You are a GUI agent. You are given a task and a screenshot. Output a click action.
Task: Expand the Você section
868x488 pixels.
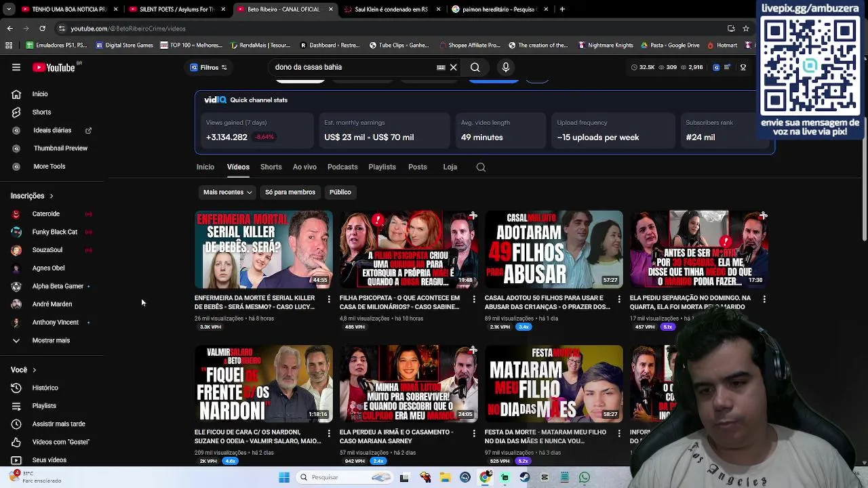pos(24,370)
